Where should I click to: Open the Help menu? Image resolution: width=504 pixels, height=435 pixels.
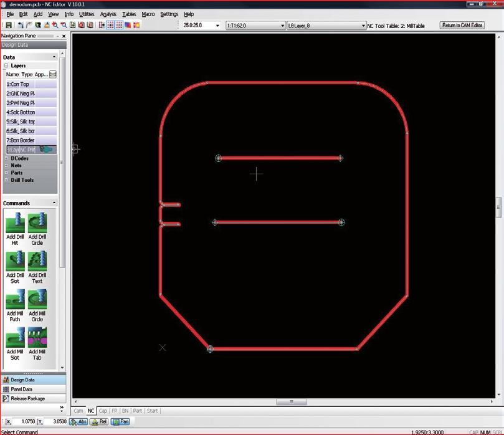(189, 14)
